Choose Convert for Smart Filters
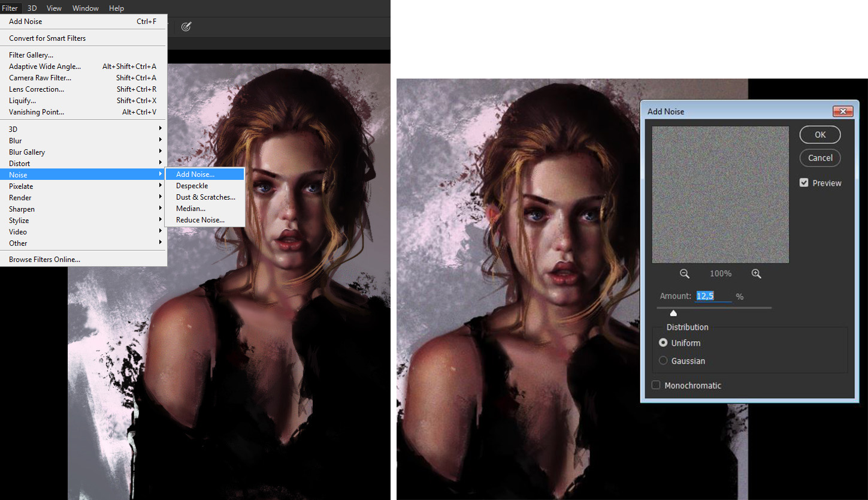Viewport: 868px width, 500px height. [x=83, y=38]
